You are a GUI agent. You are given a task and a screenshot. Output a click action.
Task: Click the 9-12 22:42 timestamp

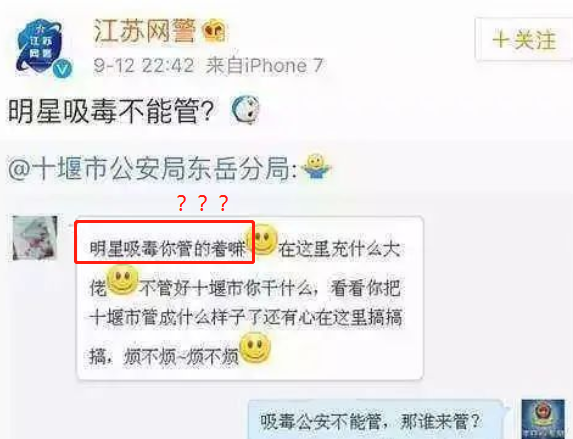pyautogui.click(x=144, y=66)
